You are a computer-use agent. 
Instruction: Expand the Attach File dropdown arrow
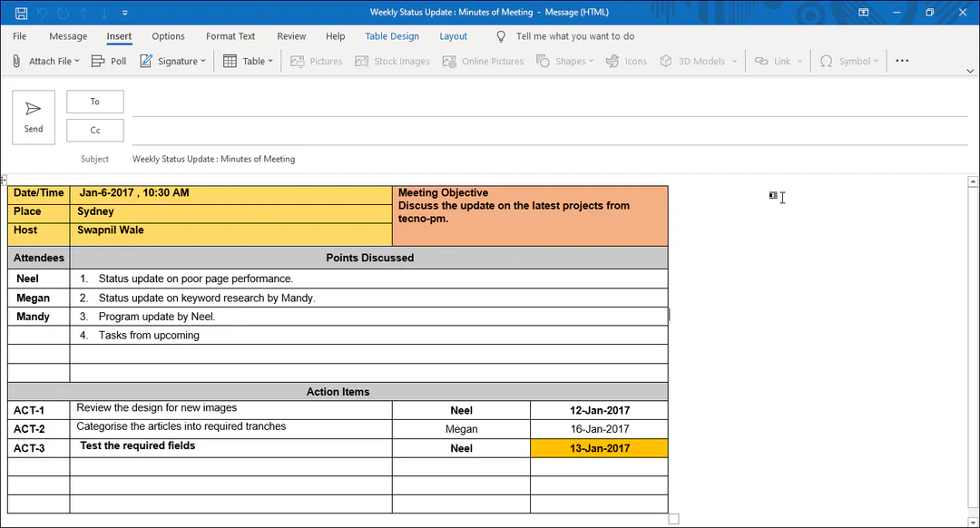(x=77, y=62)
